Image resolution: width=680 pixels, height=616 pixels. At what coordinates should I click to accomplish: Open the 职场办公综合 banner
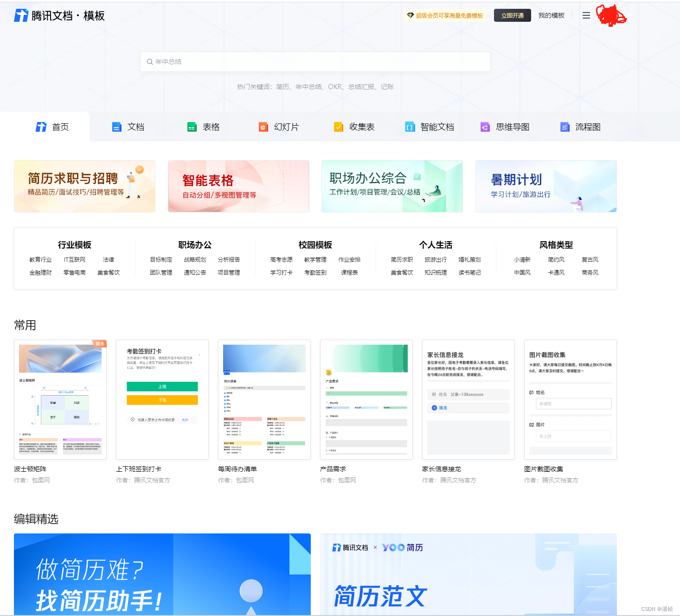(392, 186)
